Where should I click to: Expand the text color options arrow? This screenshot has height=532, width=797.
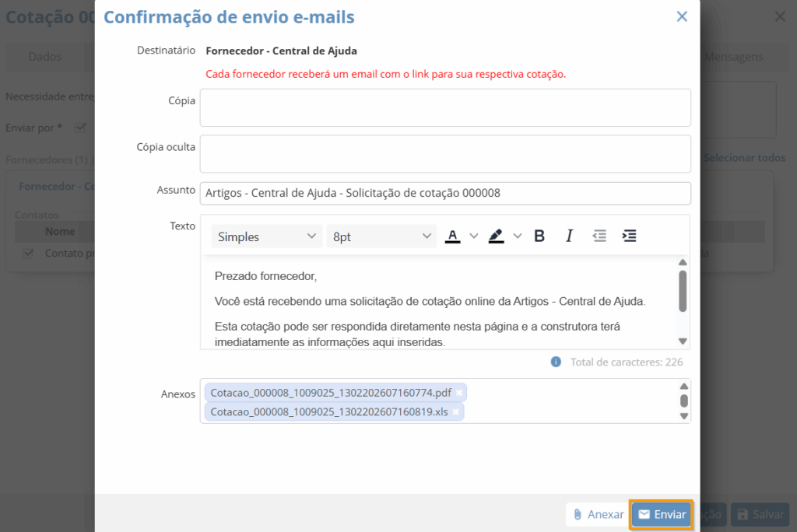click(x=473, y=236)
